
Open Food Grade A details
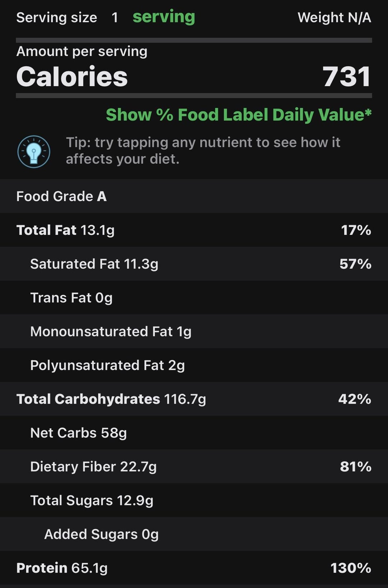point(194,196)
